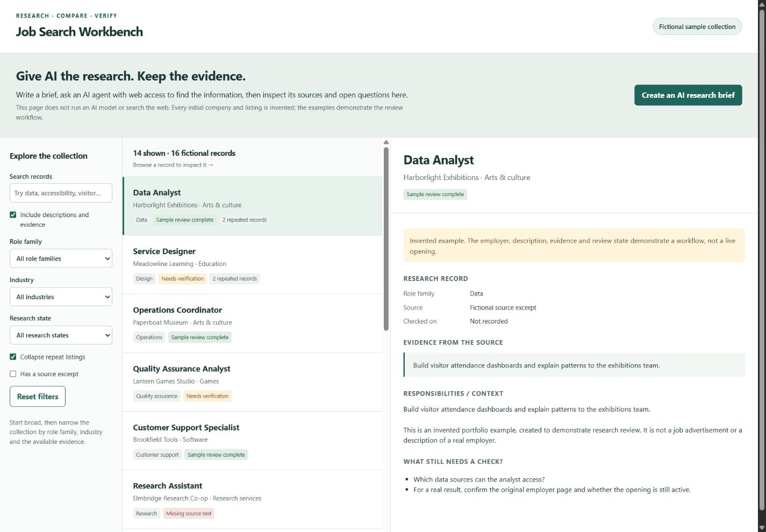Click Sample review complete tag under Customer Support Specialist
This screenshot has height=532, width=766.
coord(216,455)
